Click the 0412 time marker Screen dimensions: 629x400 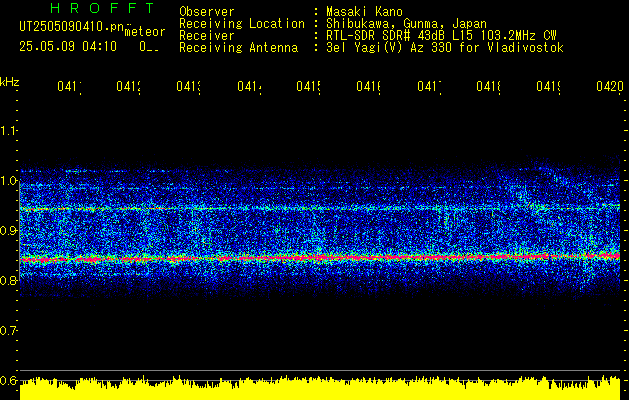click(x=129, y=86)
